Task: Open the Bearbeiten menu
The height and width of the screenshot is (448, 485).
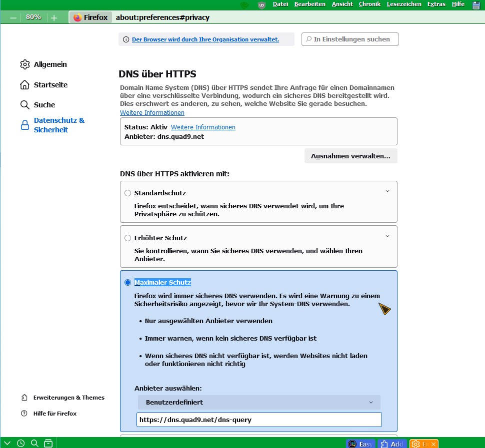Action: [309, 4]
